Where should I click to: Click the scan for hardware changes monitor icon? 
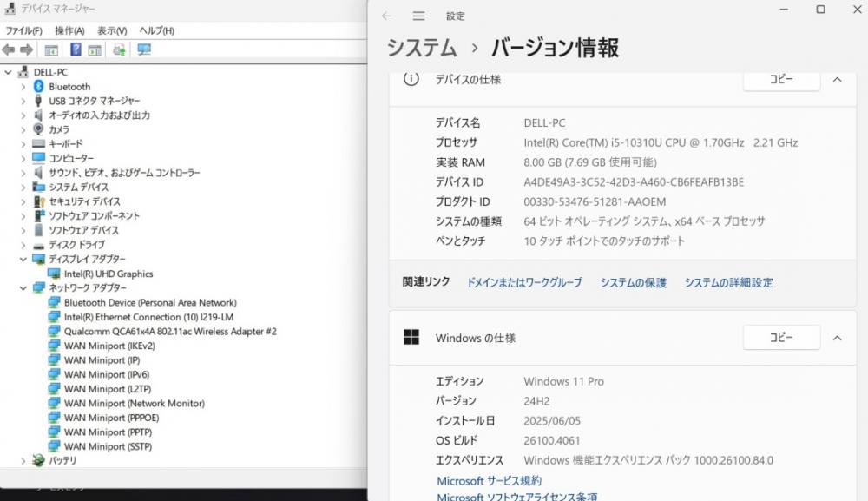point(144,49)
